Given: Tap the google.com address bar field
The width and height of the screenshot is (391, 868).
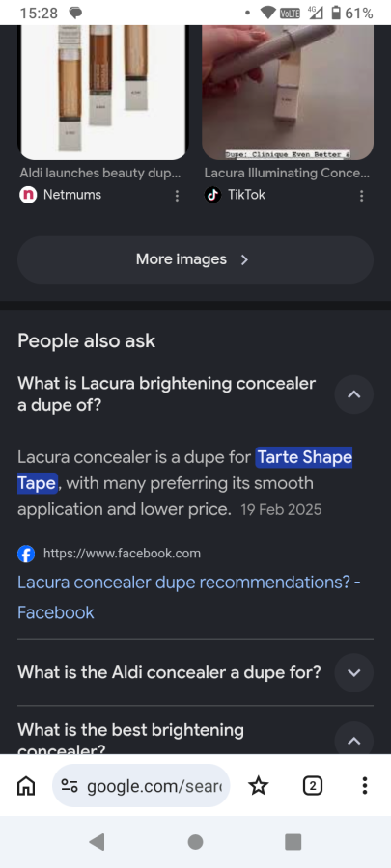Looking at the screenshot, I should pos(141,785).
